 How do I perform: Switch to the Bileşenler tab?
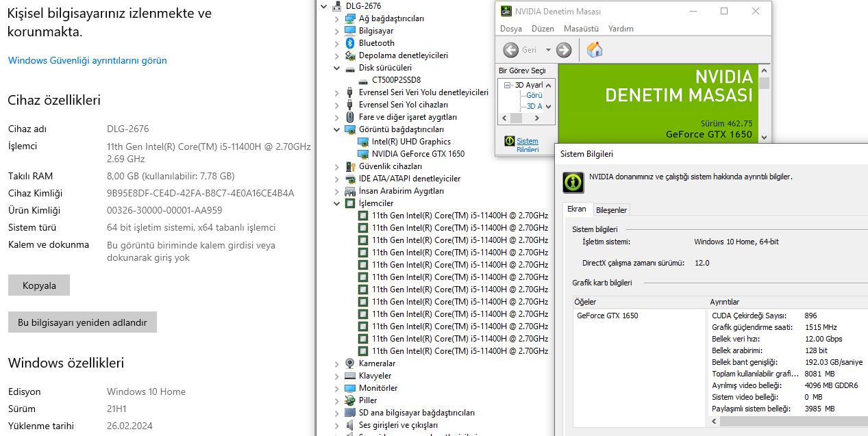(x=611, y=210)
